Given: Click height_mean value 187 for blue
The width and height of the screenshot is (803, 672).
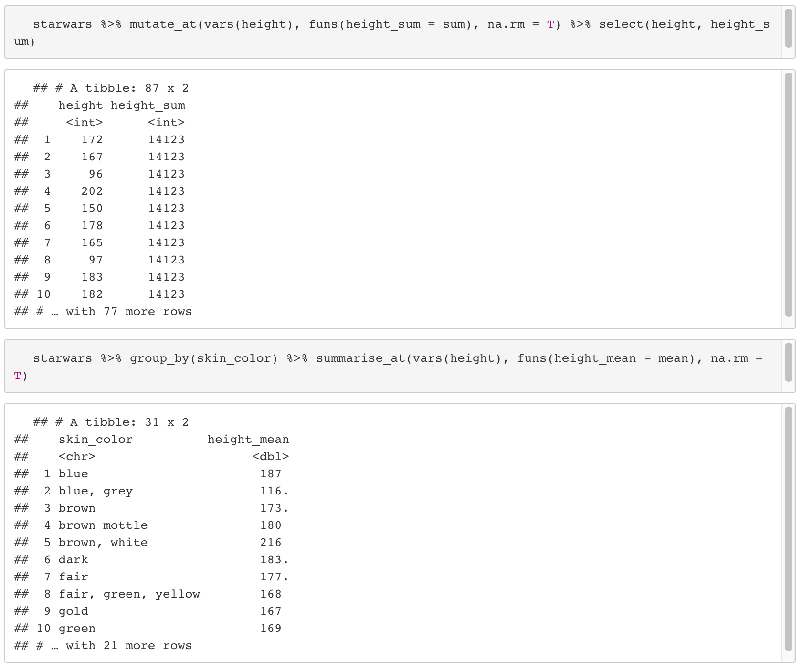Looking at the screenshot, I should click(271, 474).
